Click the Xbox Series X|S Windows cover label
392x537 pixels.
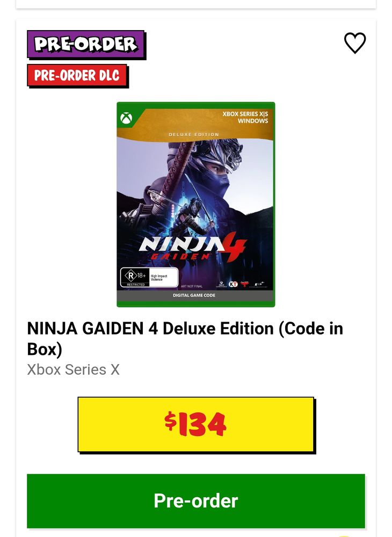pyautogui.click(x=245, y=117)
